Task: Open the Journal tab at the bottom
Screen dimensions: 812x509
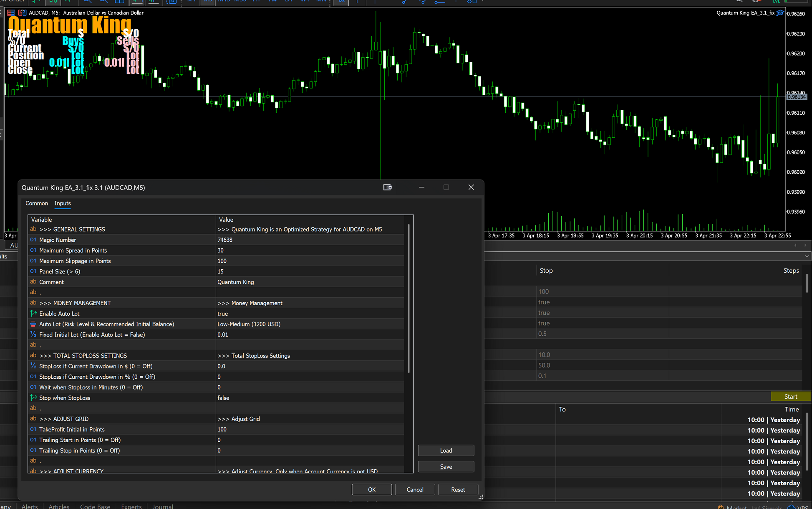Action: [163, 506]
